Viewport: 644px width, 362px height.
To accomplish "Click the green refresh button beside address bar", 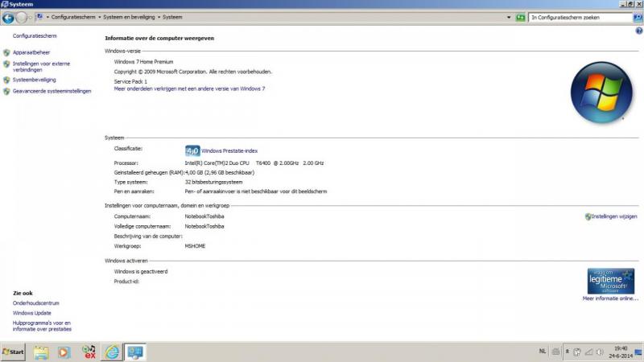I will [520, 17].
